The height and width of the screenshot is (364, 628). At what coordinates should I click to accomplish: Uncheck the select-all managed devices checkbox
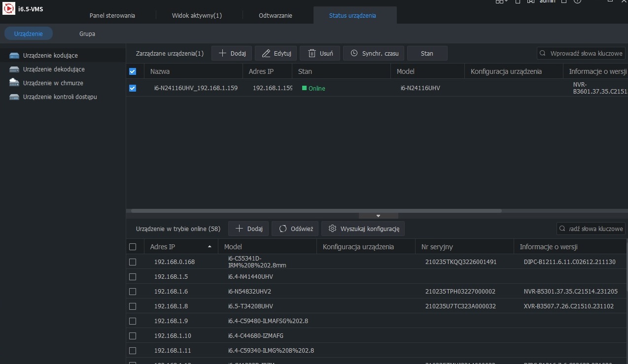133,71
